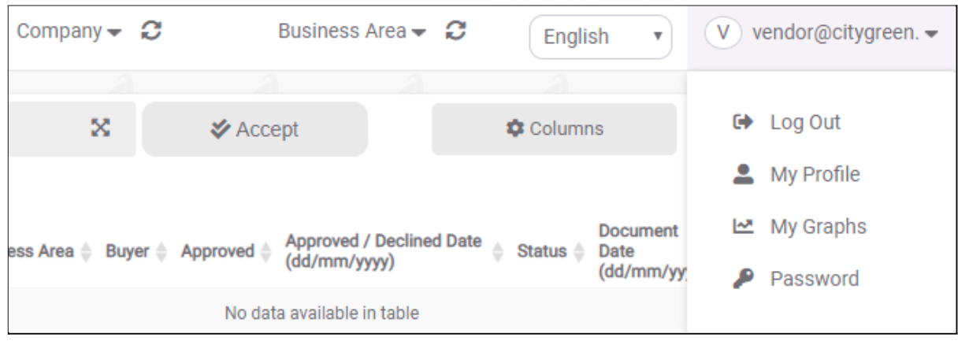Click the My Profile person icon
The width and height of the screenshot is (980, 341).
pyautogui.click(x=742, y=175)
